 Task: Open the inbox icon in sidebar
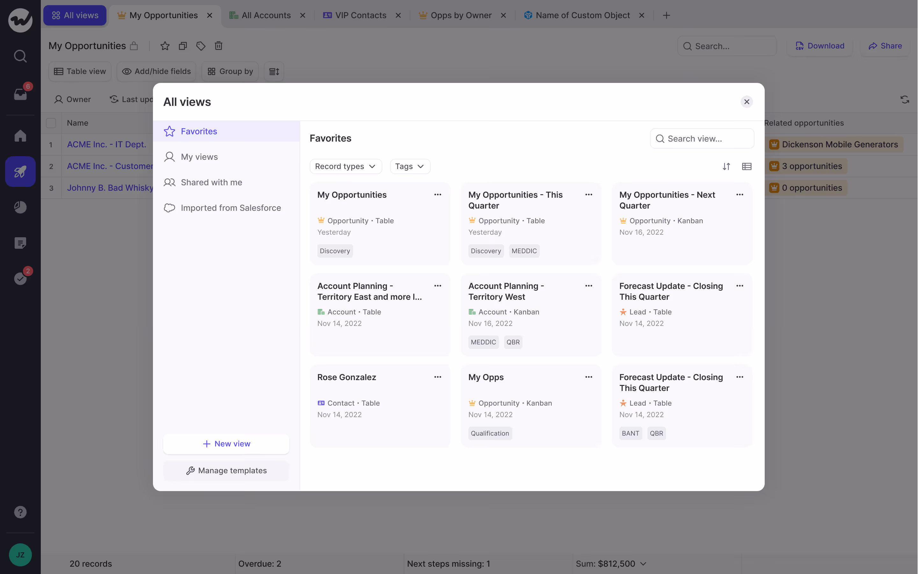point(20,93)
